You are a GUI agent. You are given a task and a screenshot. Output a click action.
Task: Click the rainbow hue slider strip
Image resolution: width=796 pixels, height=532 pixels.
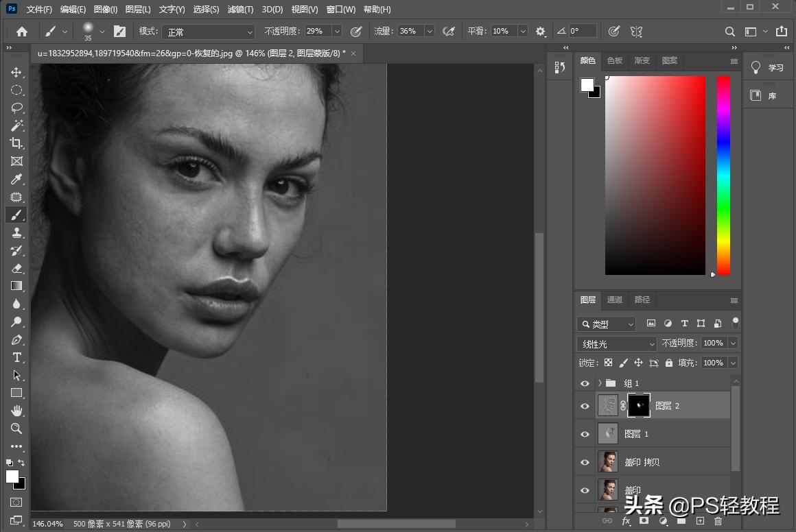pos(723,175)
